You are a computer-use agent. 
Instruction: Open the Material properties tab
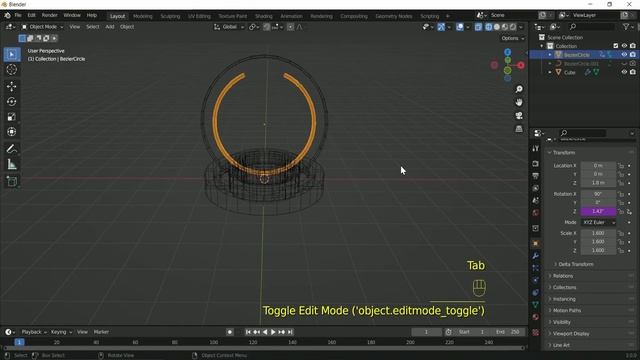[536, 317]
